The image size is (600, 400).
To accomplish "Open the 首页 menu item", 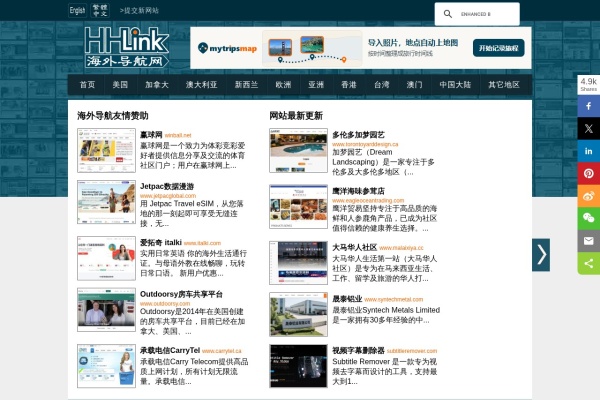I will click(87, 85).
